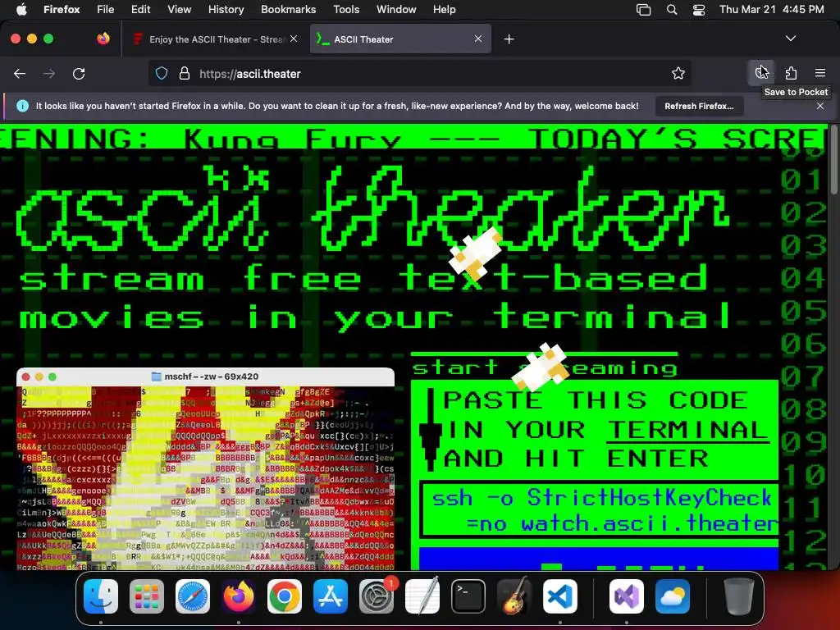The height and width of the screenshot is (630, 840).
Task: Click the blue button below ssh code
Action: 598,558
